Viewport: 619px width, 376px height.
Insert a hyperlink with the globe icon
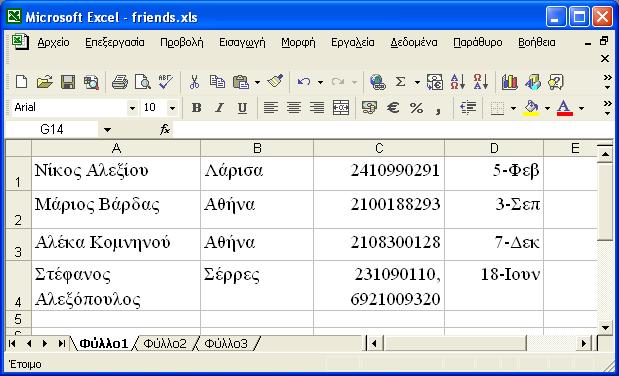377,82
